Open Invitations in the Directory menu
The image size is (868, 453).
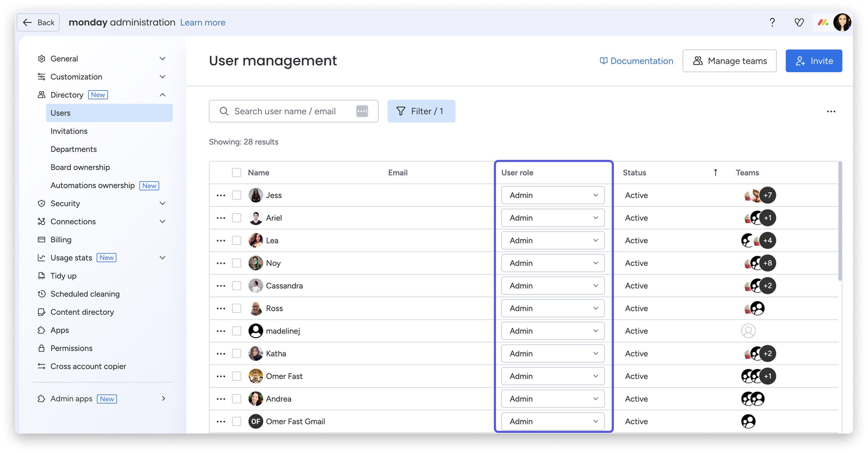pyautogui.click(x=69, y=131)
